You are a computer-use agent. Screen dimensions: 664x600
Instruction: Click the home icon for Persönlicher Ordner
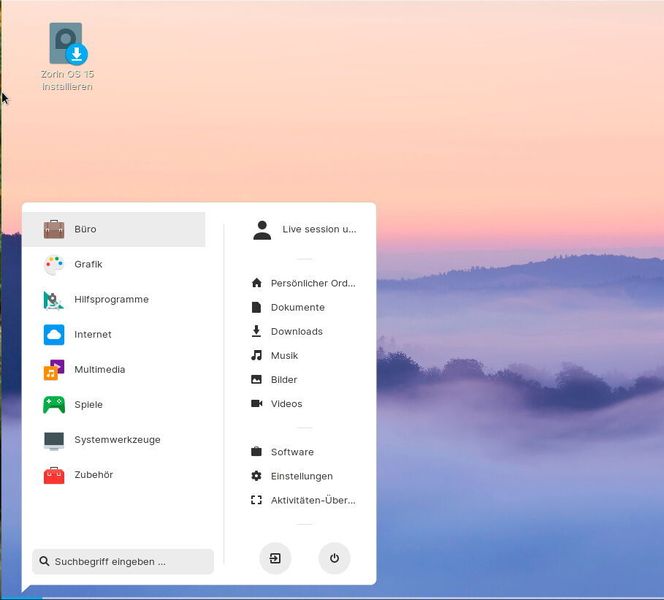tap(257, 282)
